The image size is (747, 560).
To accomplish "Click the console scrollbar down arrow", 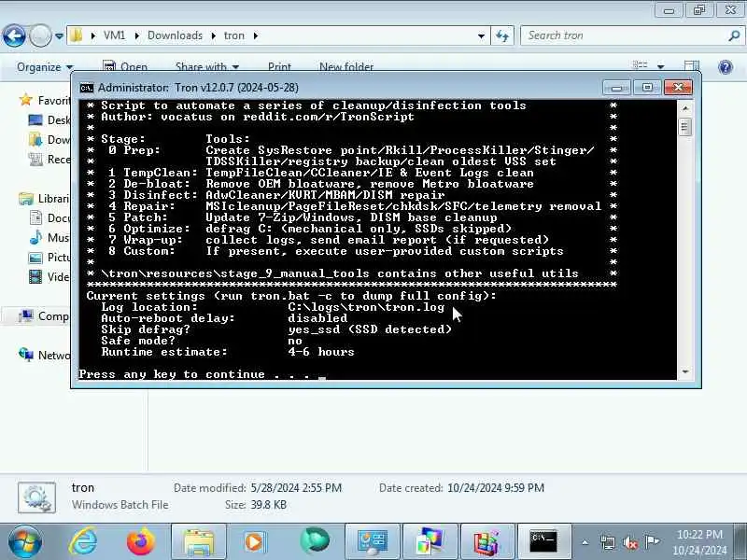I will point(685,371).
